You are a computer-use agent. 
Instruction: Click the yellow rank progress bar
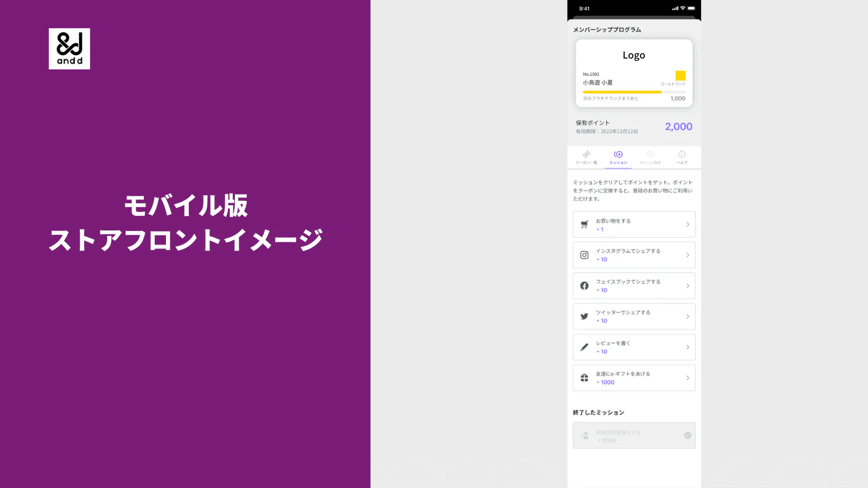click(622, 92)
